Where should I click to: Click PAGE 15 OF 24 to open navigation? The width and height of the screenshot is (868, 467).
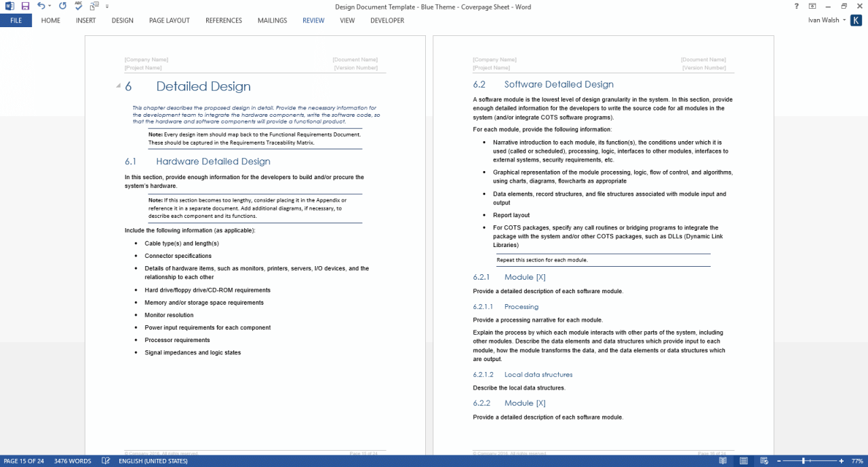24,460
